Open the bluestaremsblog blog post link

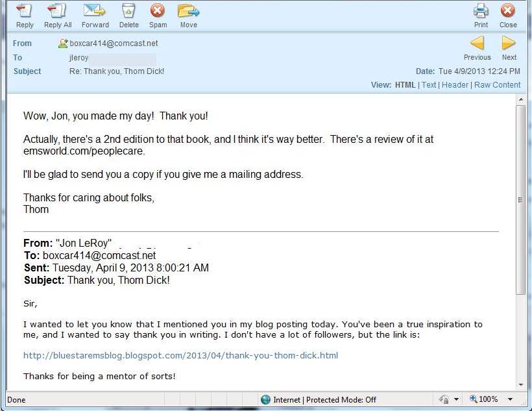180,355
